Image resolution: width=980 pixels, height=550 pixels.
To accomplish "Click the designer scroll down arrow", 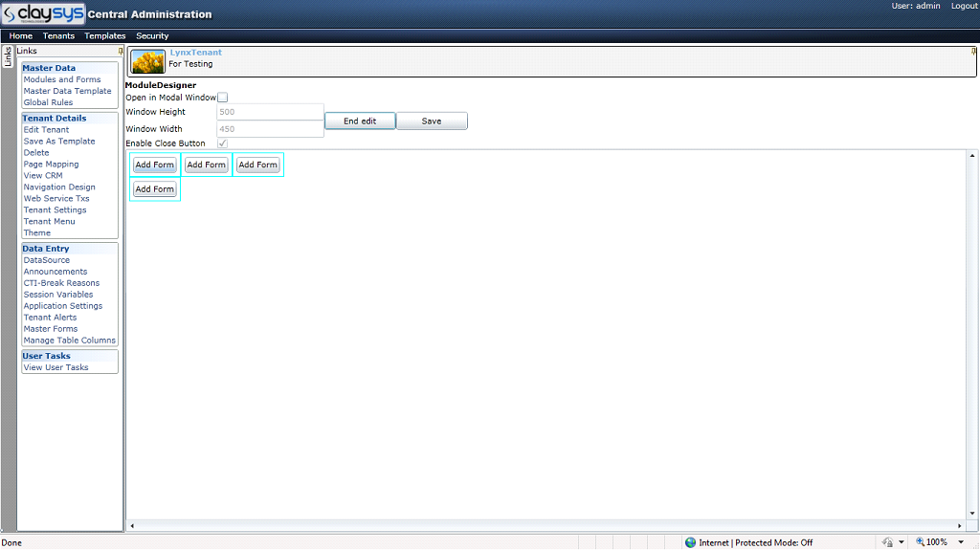I will pyautogui.click(x=972, y=514).
